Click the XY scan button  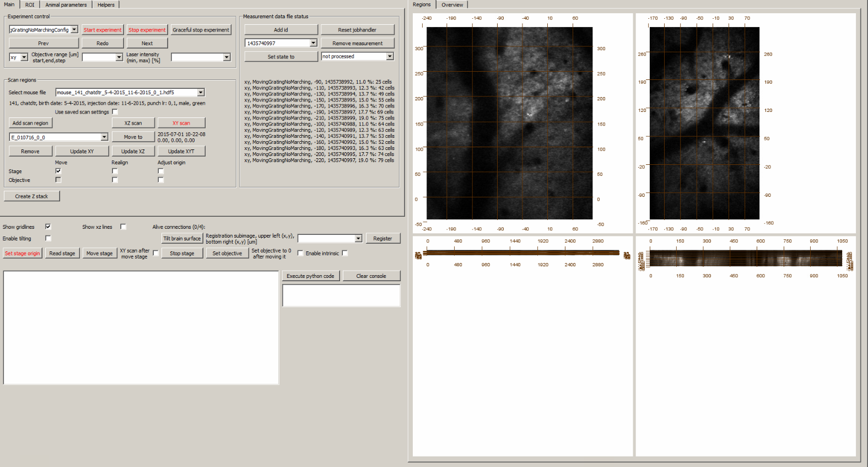(181, 123)
